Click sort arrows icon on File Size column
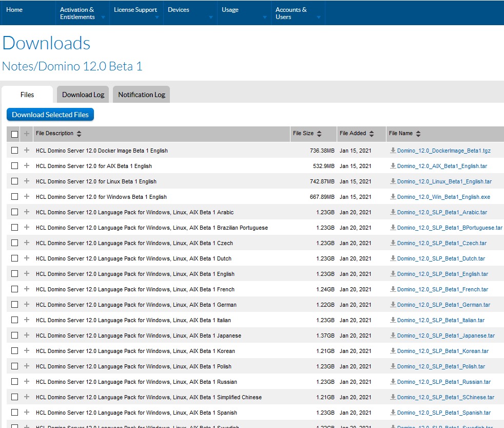The height and width of the screenshot is (428, 504). click(x=319, y=134)
